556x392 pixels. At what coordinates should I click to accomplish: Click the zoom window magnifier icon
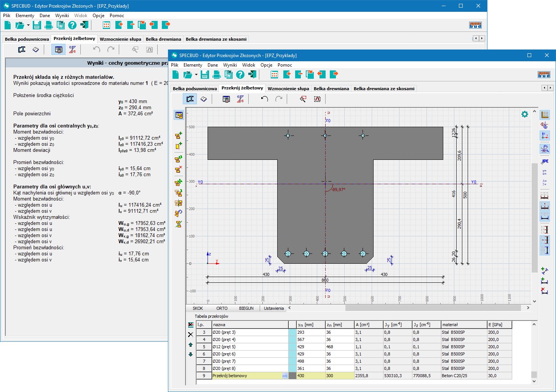click(x=303, y=99)
